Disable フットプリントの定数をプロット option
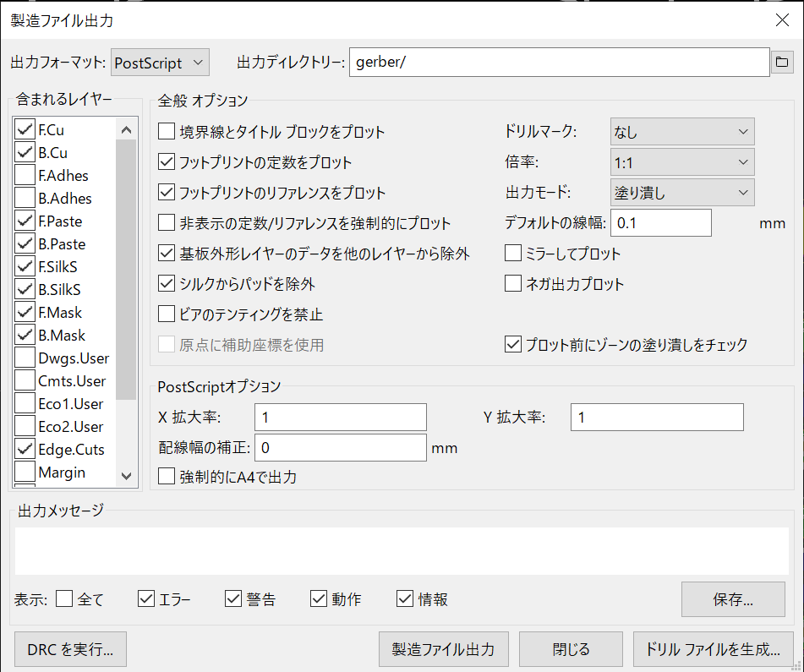This screenshot has width=804, height=672. coord(166,161)
